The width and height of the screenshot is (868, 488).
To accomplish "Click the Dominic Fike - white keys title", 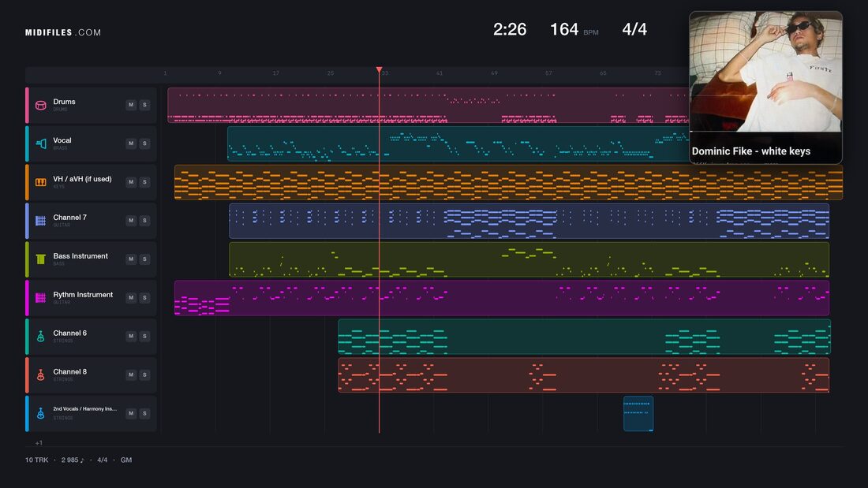I will point(751,151).
